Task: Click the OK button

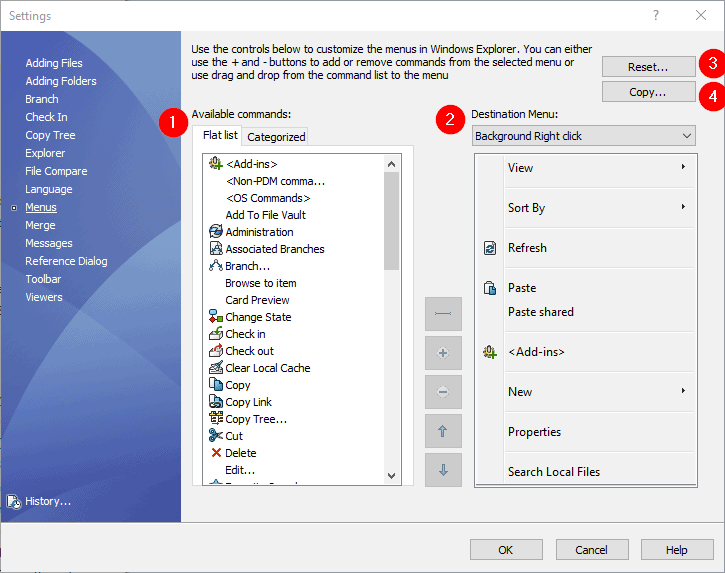Action: (506, 549)
